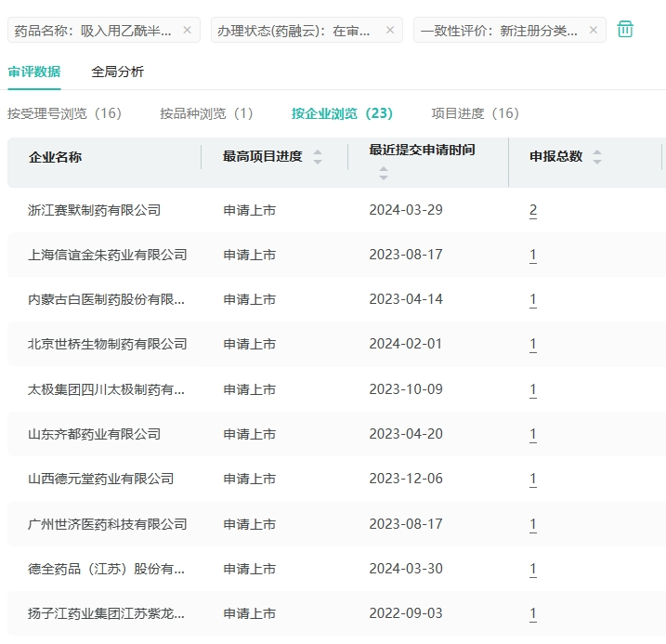This screenshot has height=644, width=666.
Task: Open 项目进度 (16) view
Action: coord(475,113)
